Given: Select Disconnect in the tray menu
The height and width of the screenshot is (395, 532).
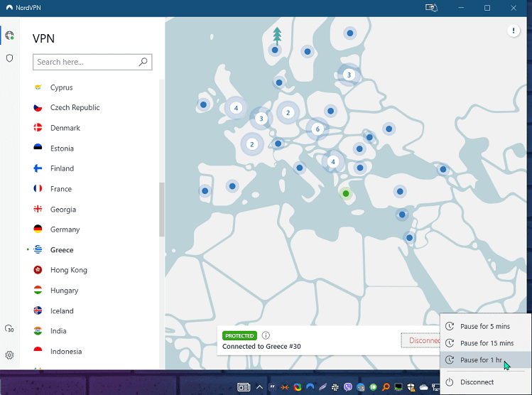Looking at the screenshot, I should pos(486,382).
